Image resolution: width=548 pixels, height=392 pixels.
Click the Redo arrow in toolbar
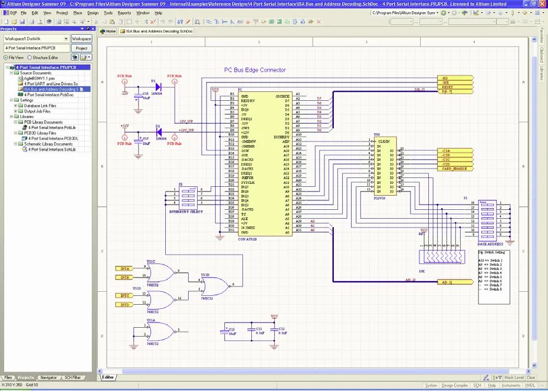tap(171, 22)
